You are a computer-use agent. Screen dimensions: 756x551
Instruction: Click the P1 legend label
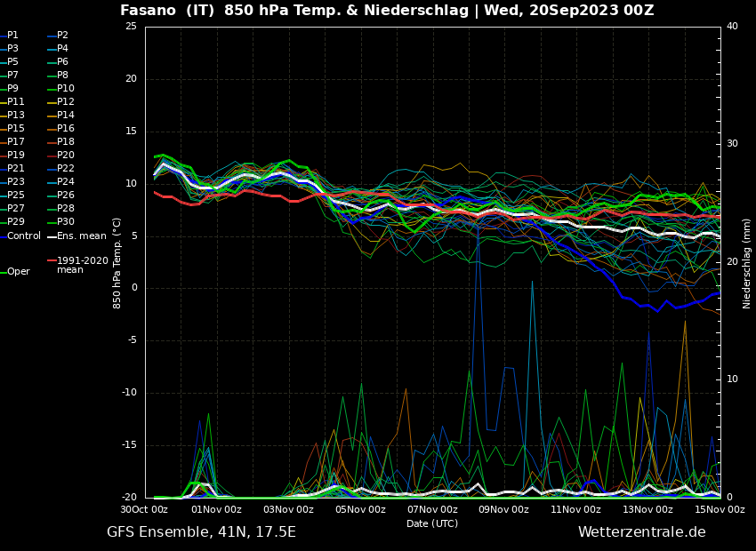pyautogui.click(x=12, y=36)
